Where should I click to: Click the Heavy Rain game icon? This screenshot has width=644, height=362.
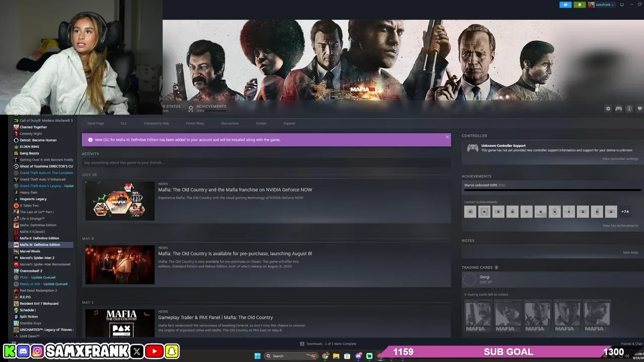[x=16, y=193]
